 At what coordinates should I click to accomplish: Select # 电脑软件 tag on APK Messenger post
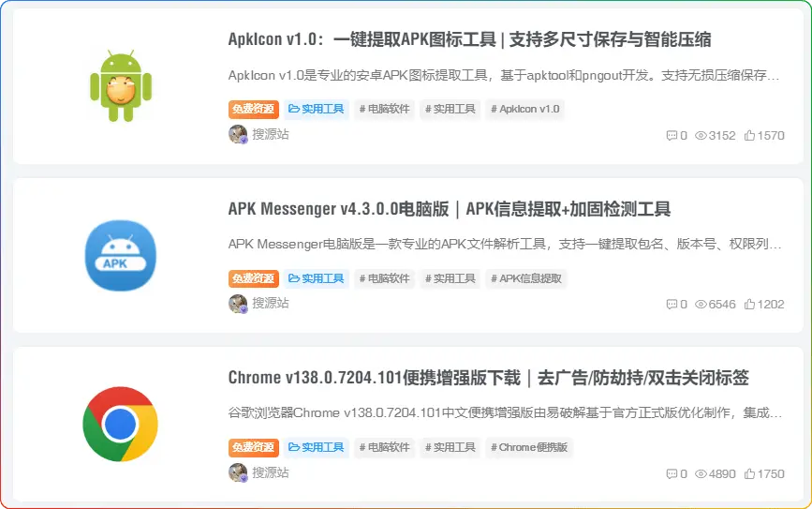pyautogui.click(x=384, y=278)
